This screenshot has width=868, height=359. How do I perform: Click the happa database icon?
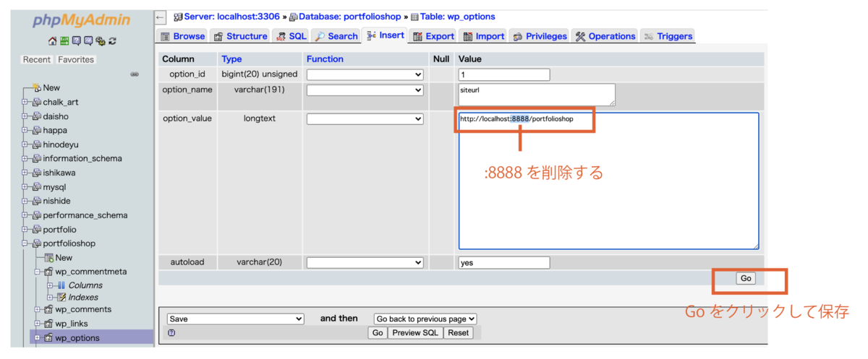[36, 130]
